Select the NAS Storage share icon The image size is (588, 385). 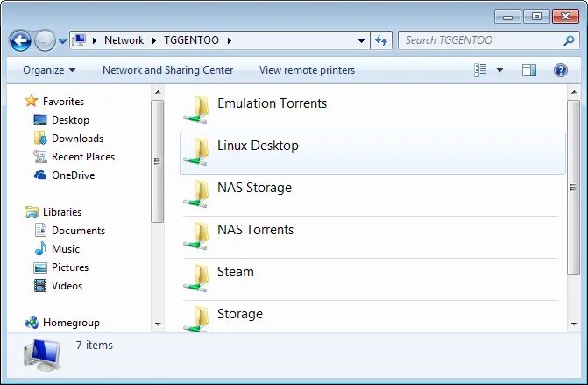pyautogui.click(x=196, y=194)
